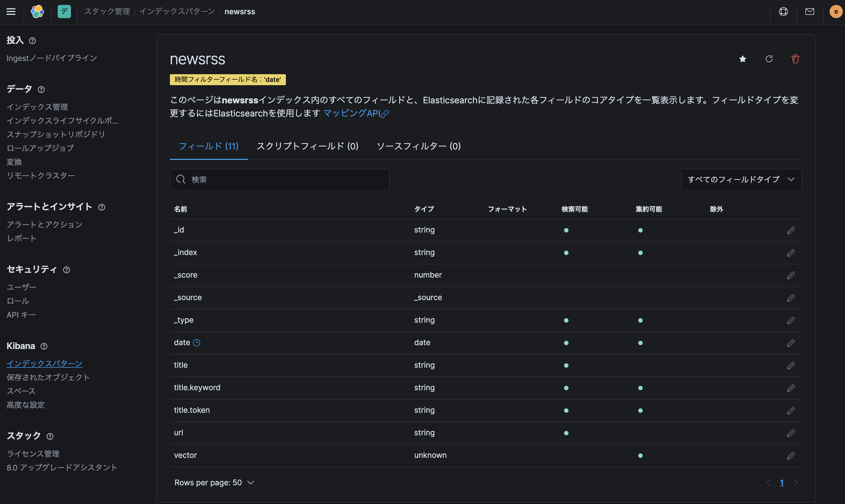Screen dimensions: 845x504
Task: Toggle favorite status of the newsrss pattern
Action: click(743, 59)
